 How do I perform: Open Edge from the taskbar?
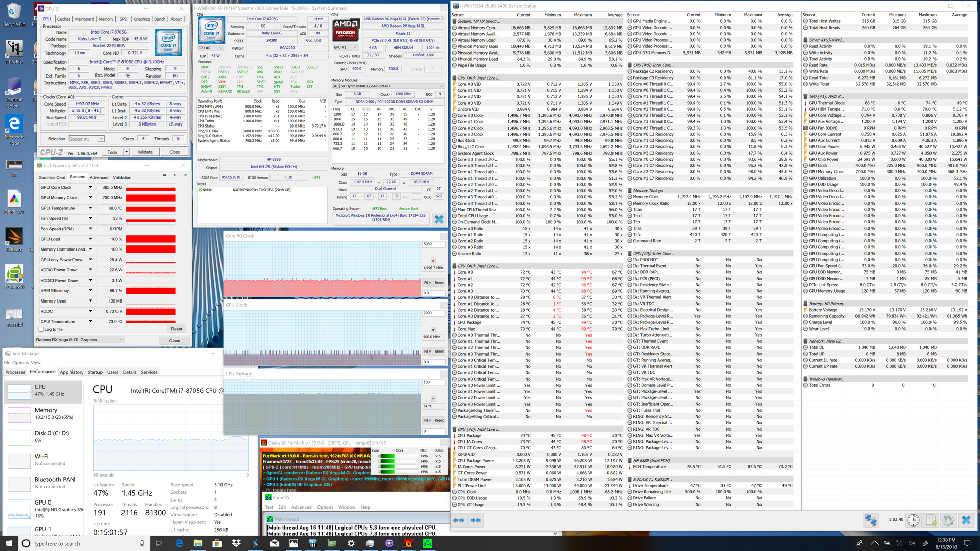coord(179,543)
